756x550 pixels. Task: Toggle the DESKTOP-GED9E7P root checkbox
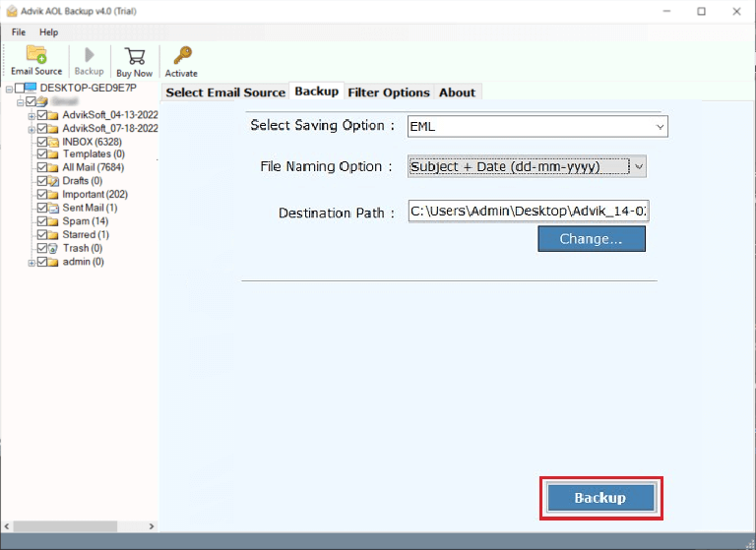click(20, 88)
